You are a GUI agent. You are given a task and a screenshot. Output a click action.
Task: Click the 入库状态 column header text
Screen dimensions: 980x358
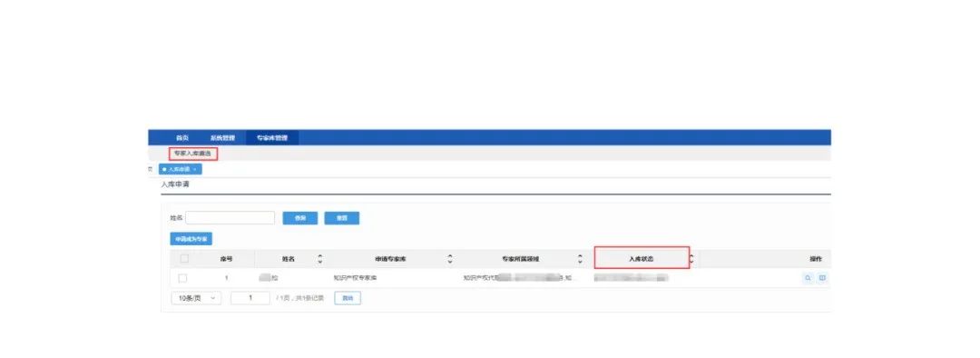click(642, 258)
